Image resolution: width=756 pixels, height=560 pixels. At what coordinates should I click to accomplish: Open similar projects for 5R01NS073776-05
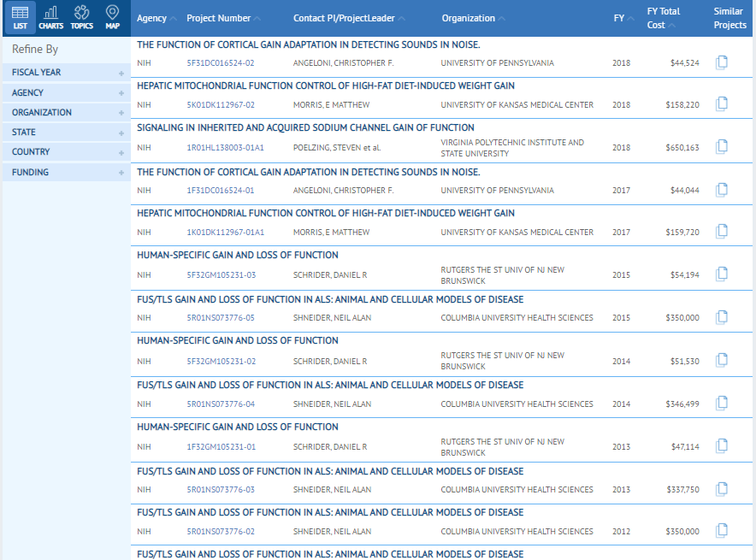[x=722, y=317]
